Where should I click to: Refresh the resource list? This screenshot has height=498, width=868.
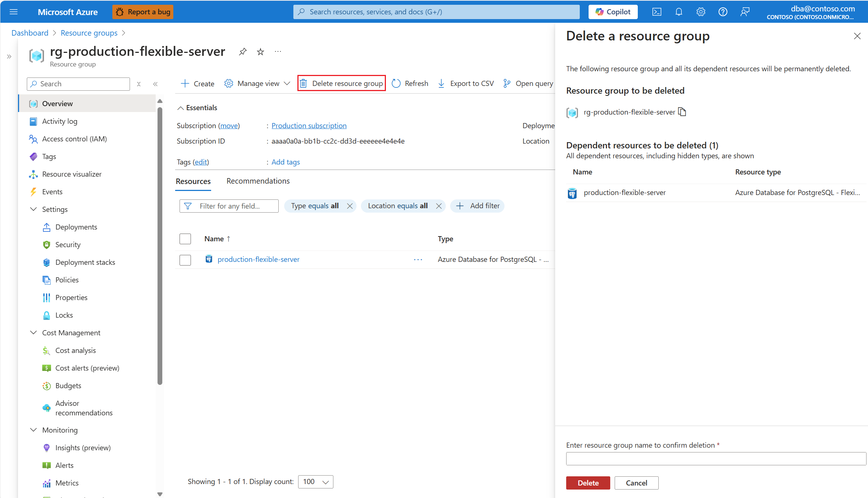[x=410, y=84]
